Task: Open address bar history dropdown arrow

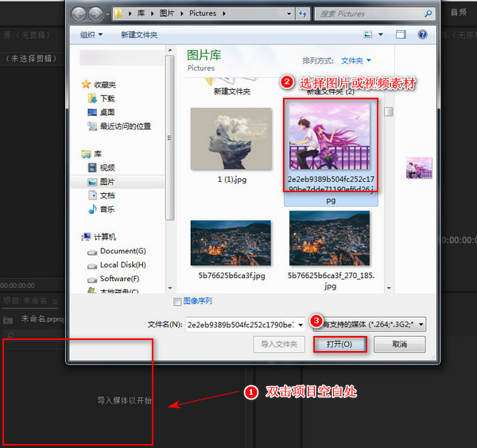Action: [x=289, y=14]
